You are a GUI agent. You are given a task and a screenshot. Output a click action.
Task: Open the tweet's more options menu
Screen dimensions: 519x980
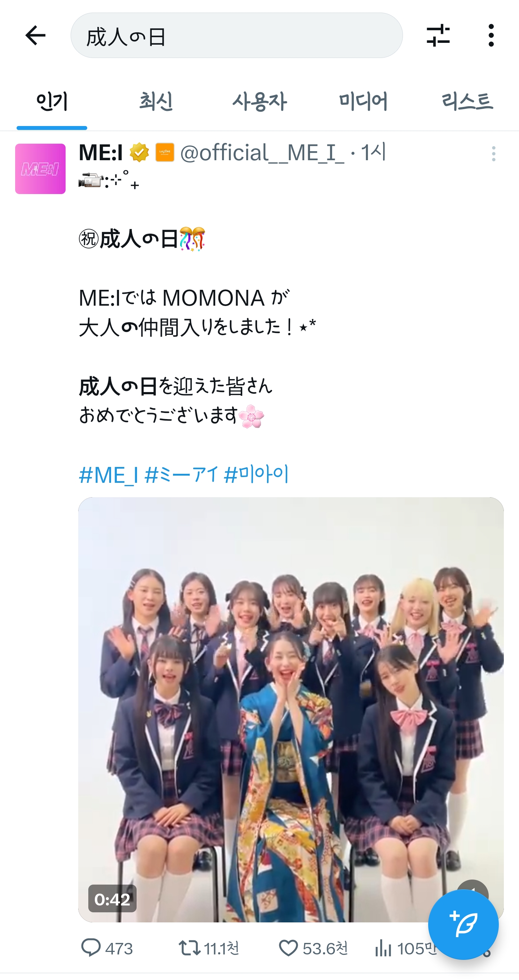click(x=493, y=154)
